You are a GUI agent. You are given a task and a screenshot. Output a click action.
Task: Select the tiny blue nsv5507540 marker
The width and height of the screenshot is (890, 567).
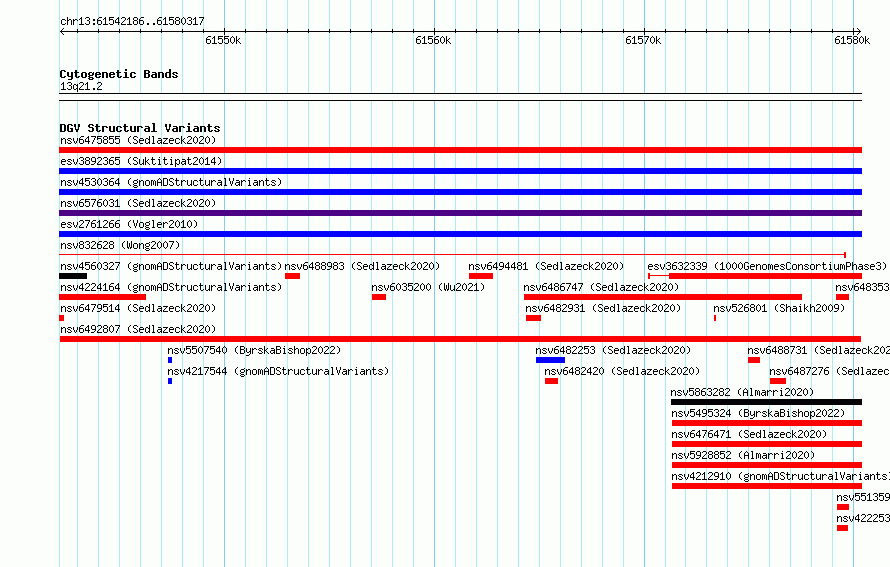pyautogui.click(x=170, y=360)
